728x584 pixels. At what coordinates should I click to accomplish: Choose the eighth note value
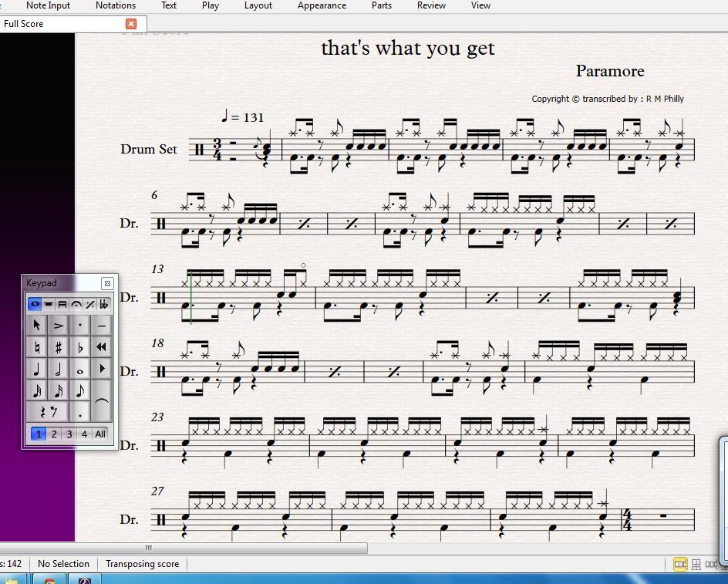click(80, 390)
